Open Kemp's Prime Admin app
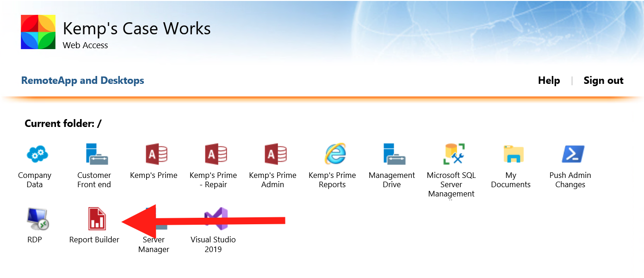 pos(272,155)
